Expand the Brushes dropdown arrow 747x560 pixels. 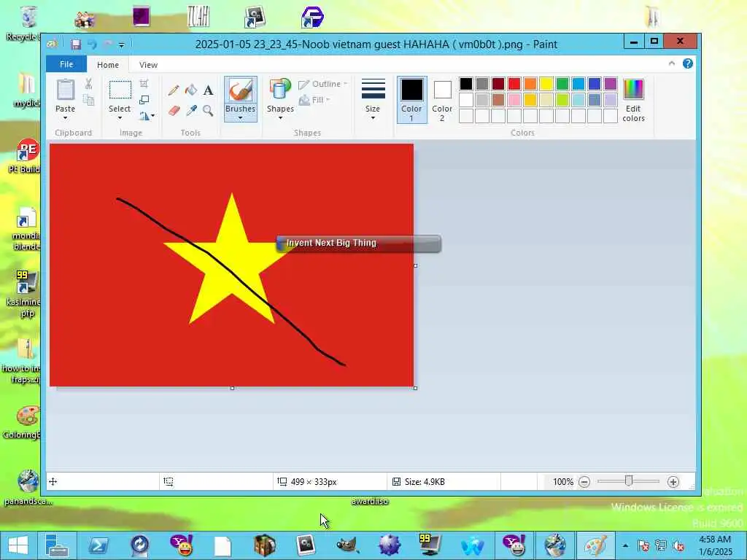(x=241, y=118)
